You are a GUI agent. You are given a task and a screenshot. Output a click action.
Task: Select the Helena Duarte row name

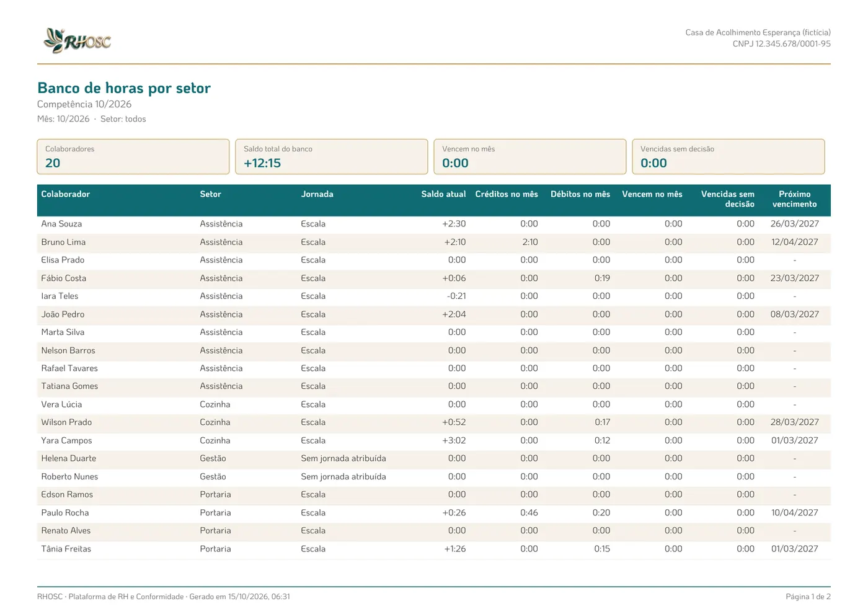tap(69, 459)
